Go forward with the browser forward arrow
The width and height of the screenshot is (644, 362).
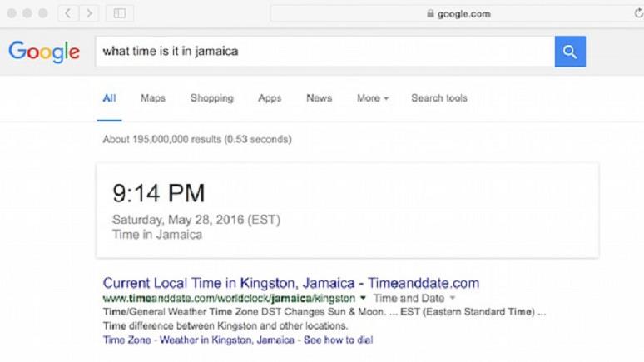click(89, 13)
